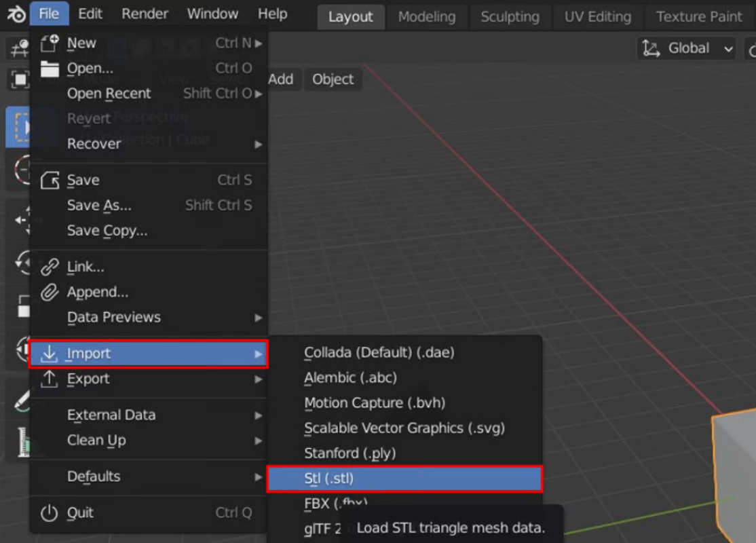The width and height of the screenshot is (756, 543).
Task: Click the chain Link icon
Action: (x=49, y=267)
